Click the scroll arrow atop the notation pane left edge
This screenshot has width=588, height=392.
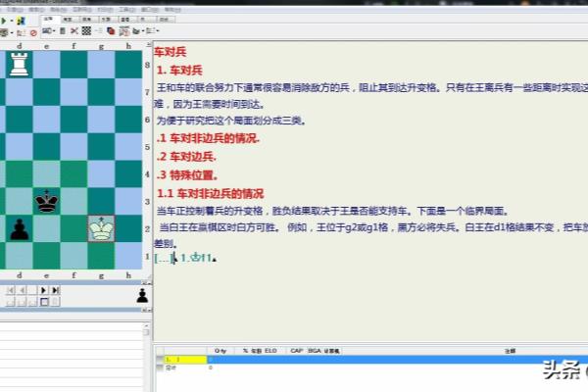(149, 45)
